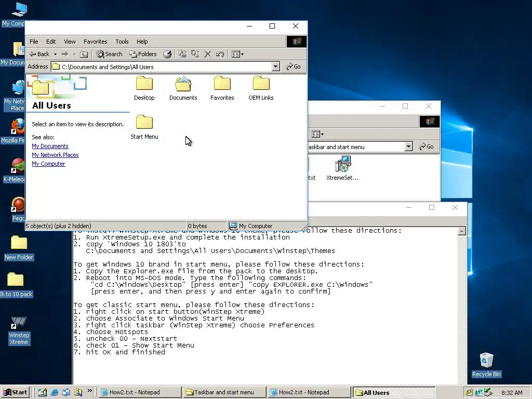Open the My Documents link

[50, 146]
